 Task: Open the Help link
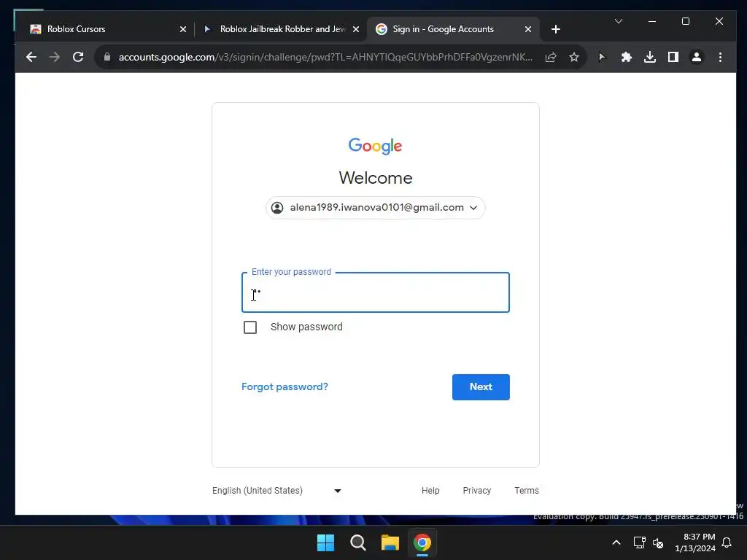click(x=430, y=491)
